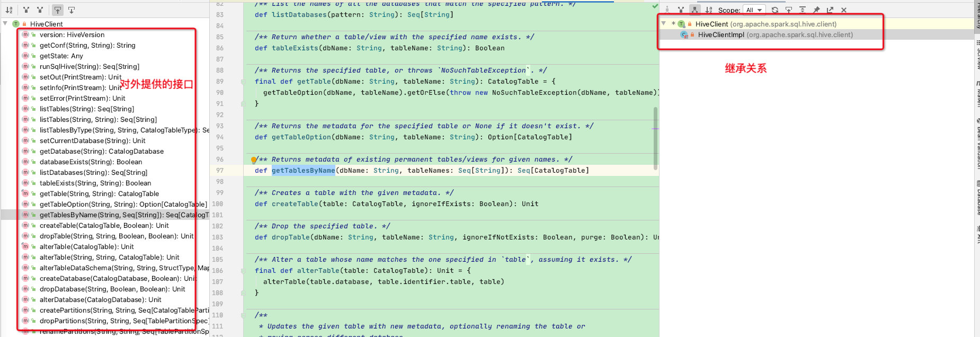Select alterTableDataSchema member in structure
The width and height of the screenshot is (980, 337).
[124, 268]
